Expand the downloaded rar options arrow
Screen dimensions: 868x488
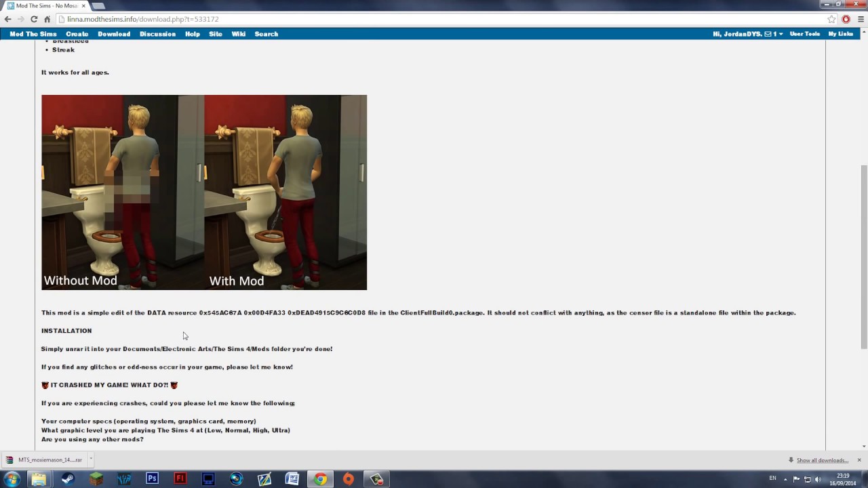(91, 459)
